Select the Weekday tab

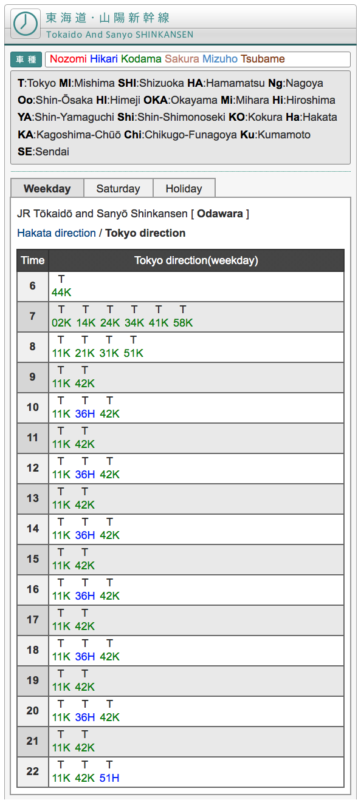tap(47, 188)
